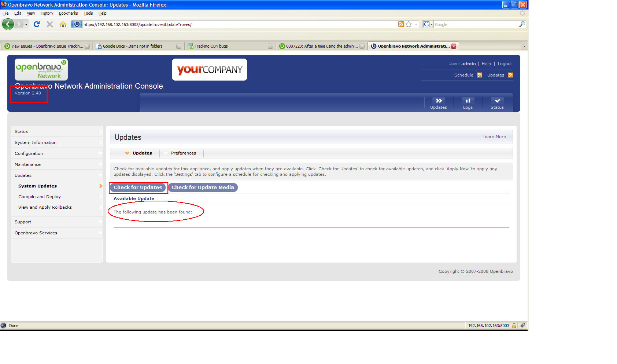Image resolution: width=617 pixels, height=364 pixels.
Task: Close the View Issues tab
Action: (x=87, y=46)
